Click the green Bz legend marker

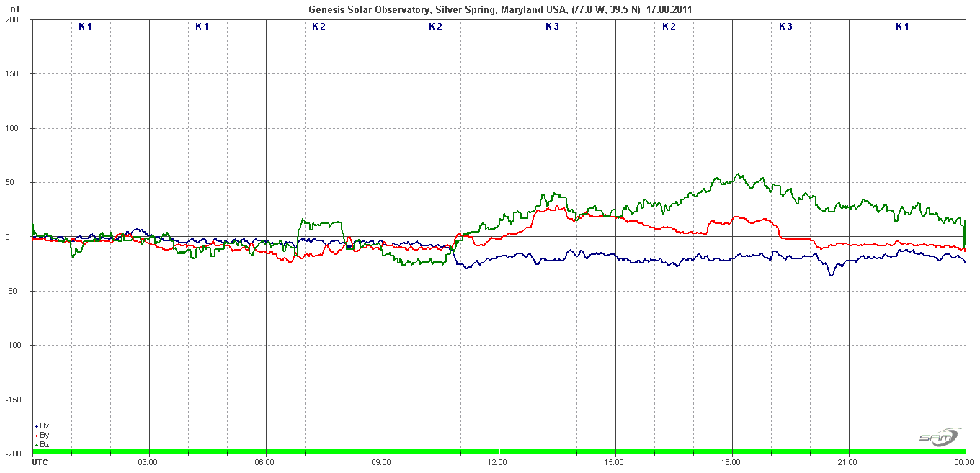pyautogui.click(x=37, y=445)
